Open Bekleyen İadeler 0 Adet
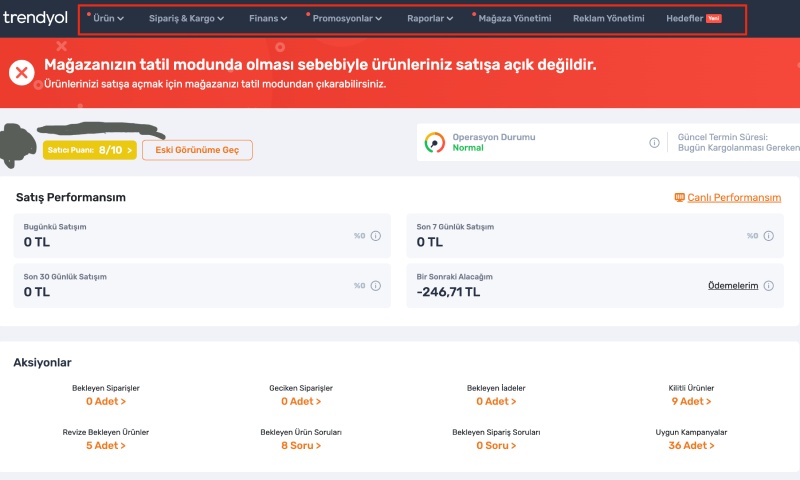Screen dimensions: 800x480 tap(496, 401)
